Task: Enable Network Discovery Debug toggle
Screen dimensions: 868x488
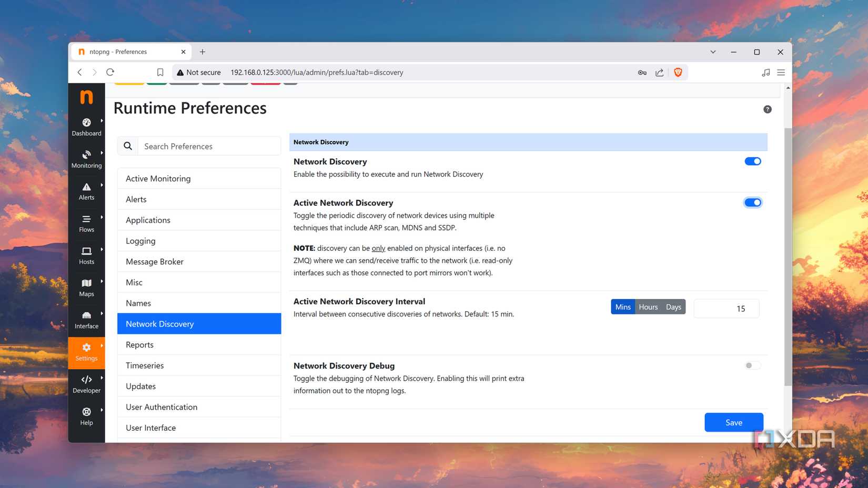Action: pyautogui.click(x=753, y=365)
